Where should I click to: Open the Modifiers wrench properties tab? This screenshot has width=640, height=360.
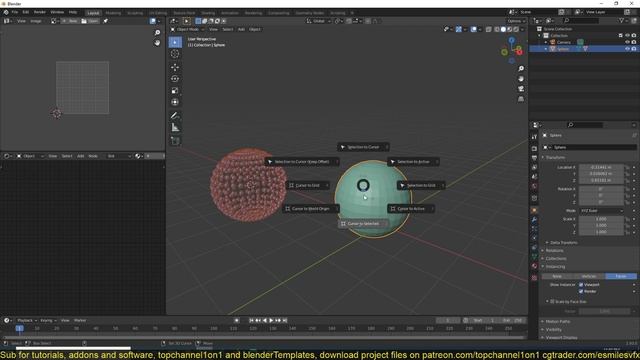[x=534, y=220]
